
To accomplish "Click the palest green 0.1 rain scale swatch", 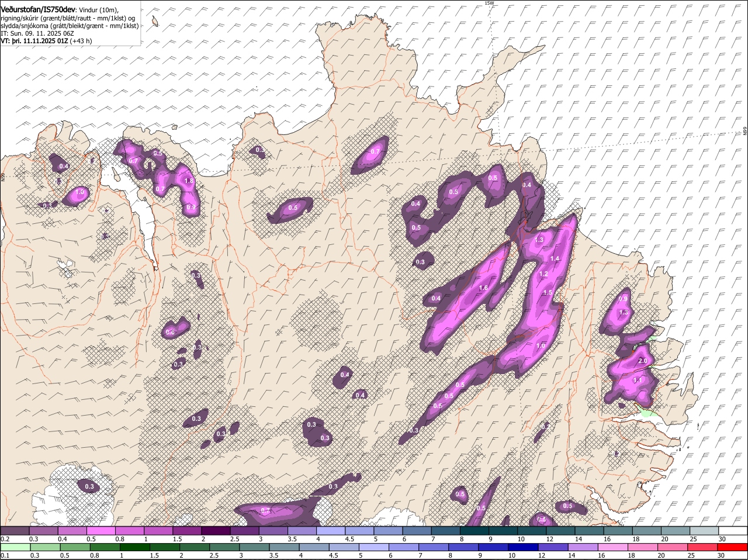I will [x=15, y=547].
